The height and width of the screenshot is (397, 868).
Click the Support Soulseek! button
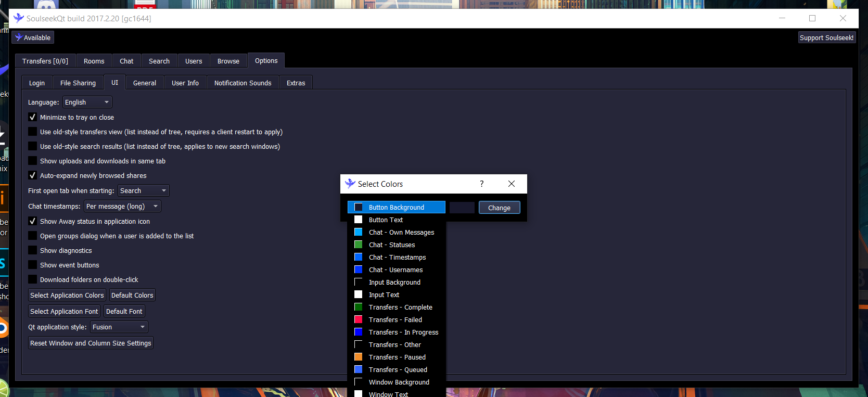(826, 37)
